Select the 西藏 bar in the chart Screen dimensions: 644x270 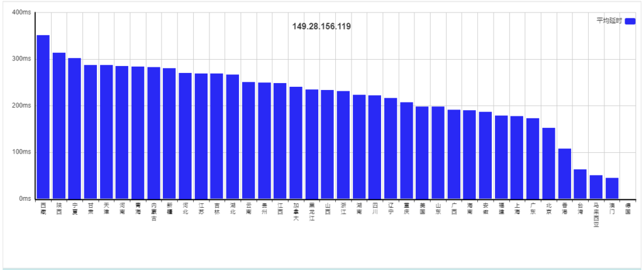[43, 117]
